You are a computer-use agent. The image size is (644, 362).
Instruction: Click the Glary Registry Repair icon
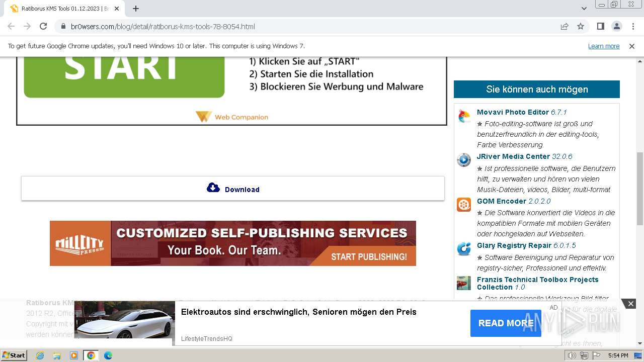[464, 249]
